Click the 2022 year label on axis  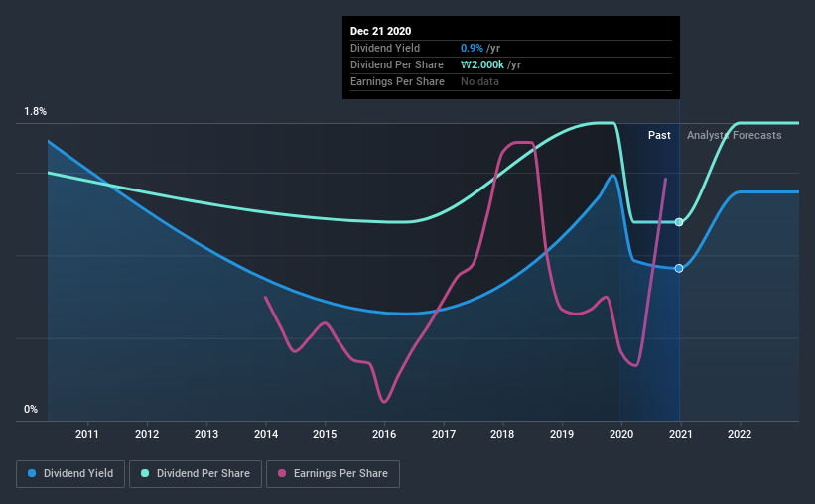pos(740,434)
